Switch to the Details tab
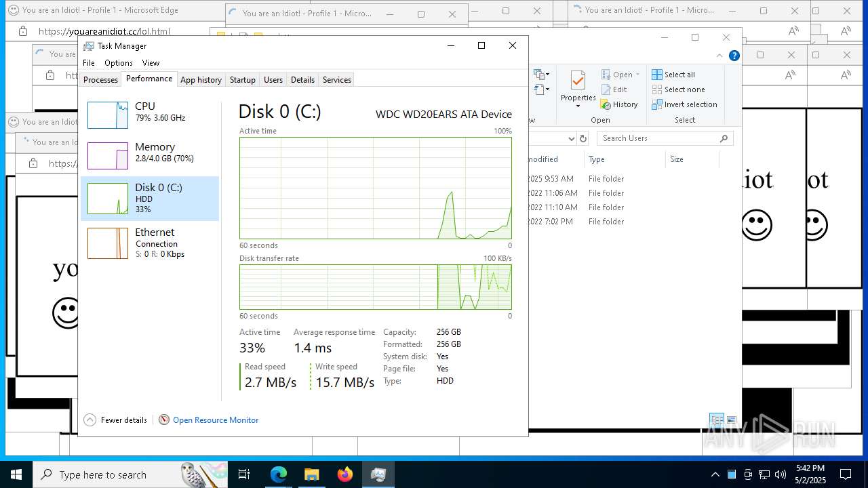 pos(302,80)
